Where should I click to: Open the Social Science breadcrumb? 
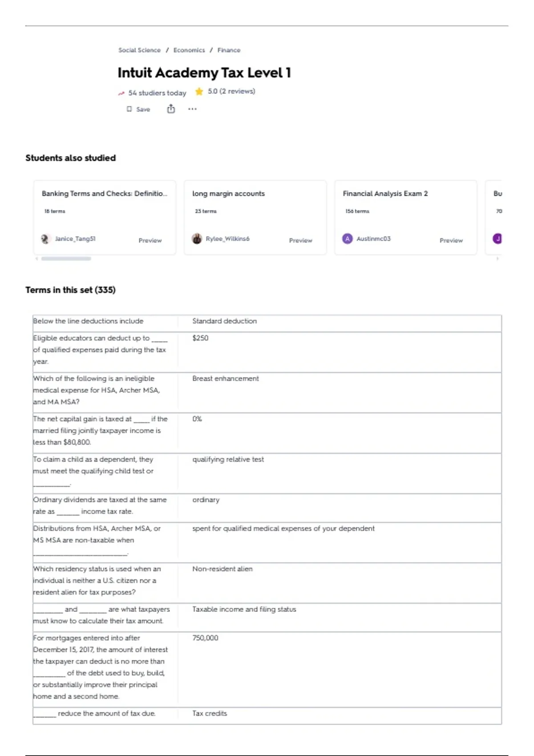coord(139,50)
